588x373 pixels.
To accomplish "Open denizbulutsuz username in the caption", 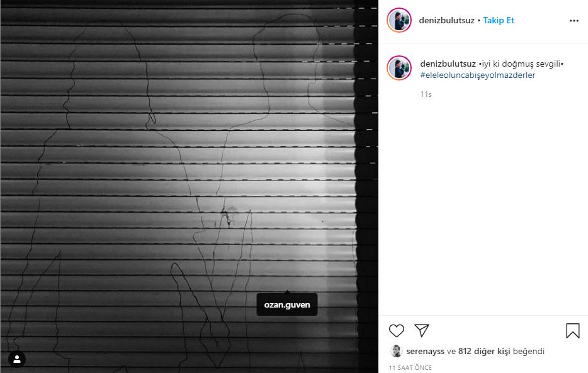I will click(x=448, y=64).
